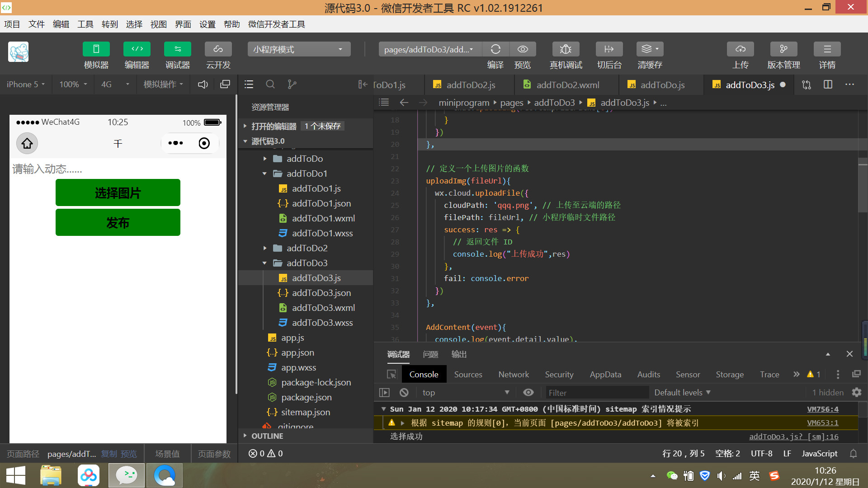Open the 小程序模式 mode dropdown
The width and height of the screenshot is (868, 488).
click(299, 49)
